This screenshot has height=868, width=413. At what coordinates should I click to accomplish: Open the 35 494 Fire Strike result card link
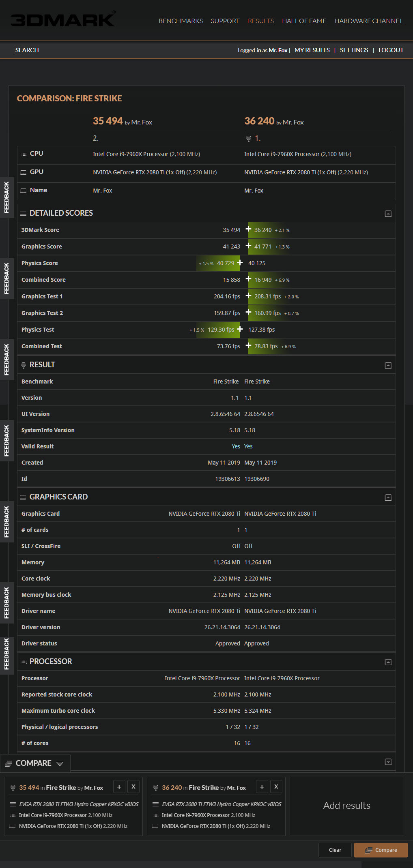pos(61,787)
